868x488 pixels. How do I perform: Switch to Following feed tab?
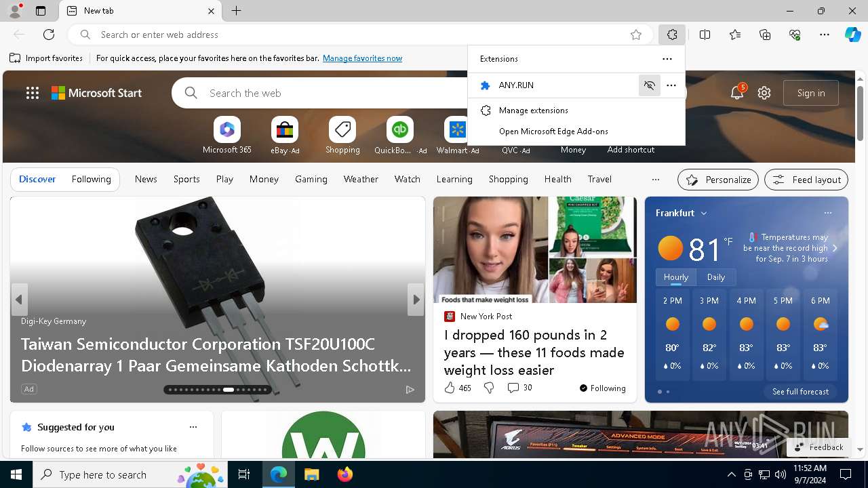point(91,179)
